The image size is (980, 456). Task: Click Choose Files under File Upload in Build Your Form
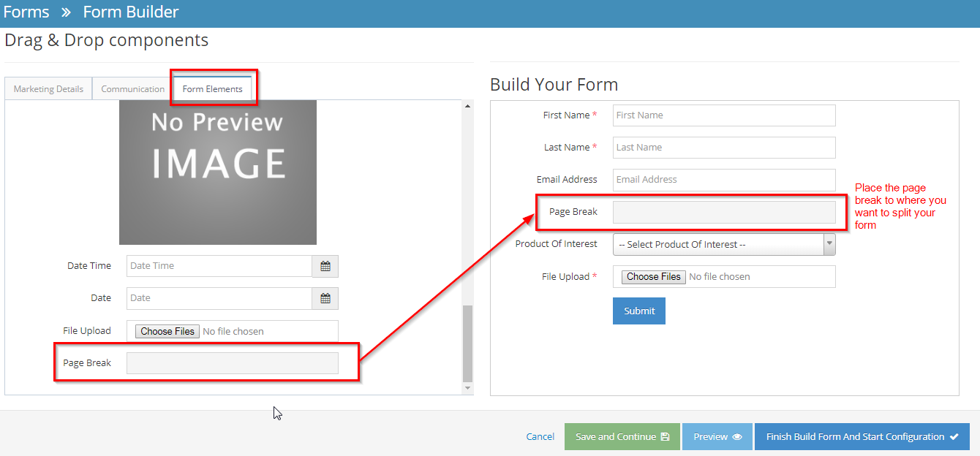point(652,276)
